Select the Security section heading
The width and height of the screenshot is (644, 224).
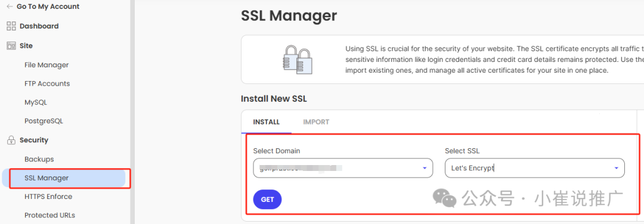coord(33,141)
